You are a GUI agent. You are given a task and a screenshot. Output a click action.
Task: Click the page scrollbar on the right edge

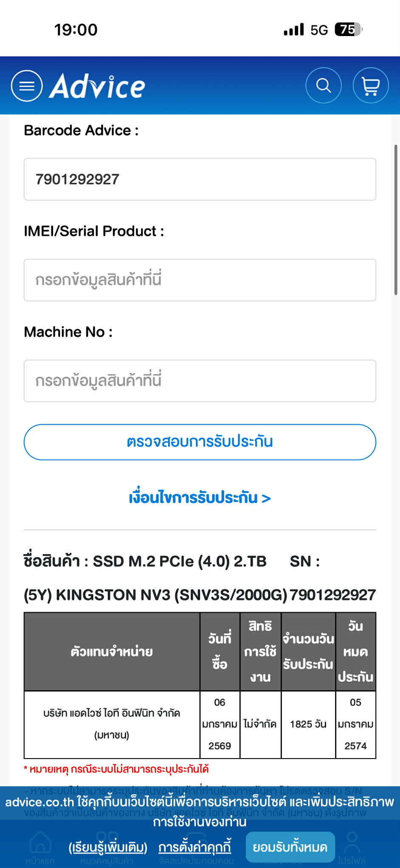point(396,220)
